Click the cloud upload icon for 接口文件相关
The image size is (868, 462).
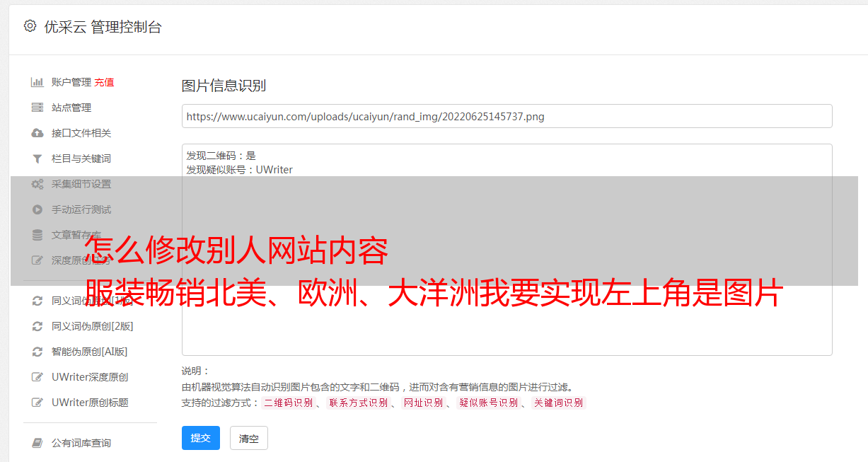37,133
